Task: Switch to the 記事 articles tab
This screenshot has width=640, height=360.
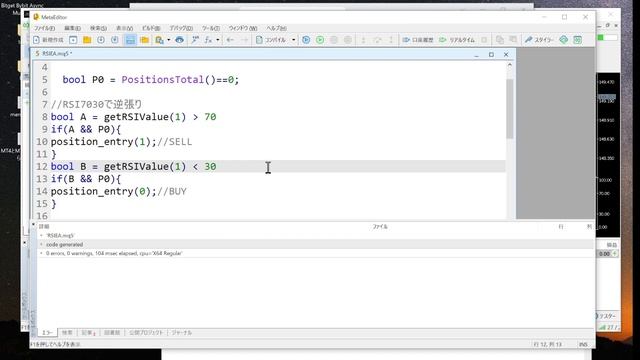Action: pyautogui.click(x=88, y=333)
